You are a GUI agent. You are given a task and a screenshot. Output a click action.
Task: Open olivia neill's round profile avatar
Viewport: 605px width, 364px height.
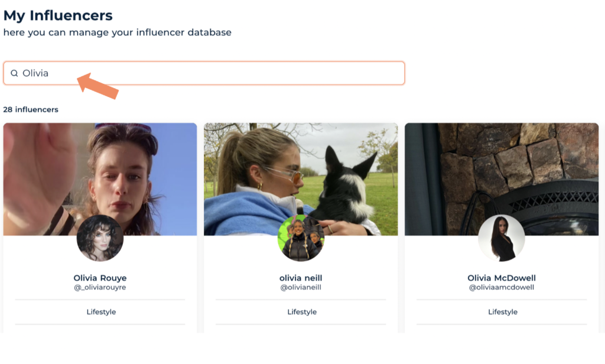coord(301,238)
